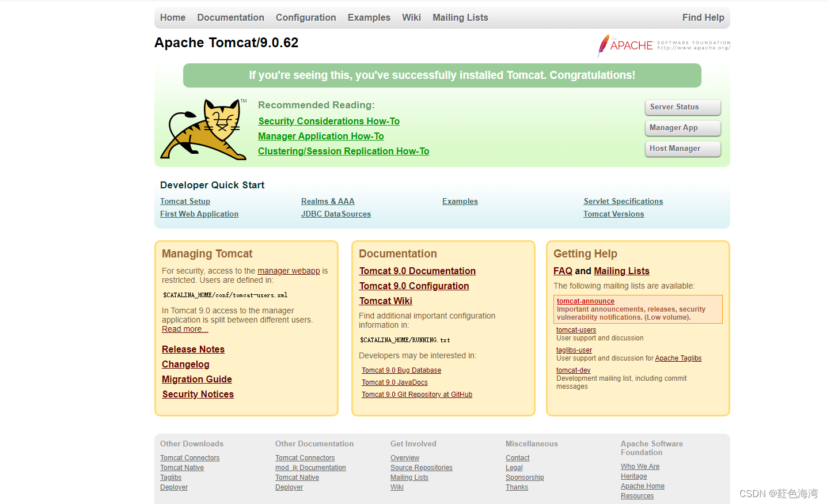Open Tomcat 9.0 Git Repository at GitHub
Screen dimensions: 827x504
tap(417, 395)
